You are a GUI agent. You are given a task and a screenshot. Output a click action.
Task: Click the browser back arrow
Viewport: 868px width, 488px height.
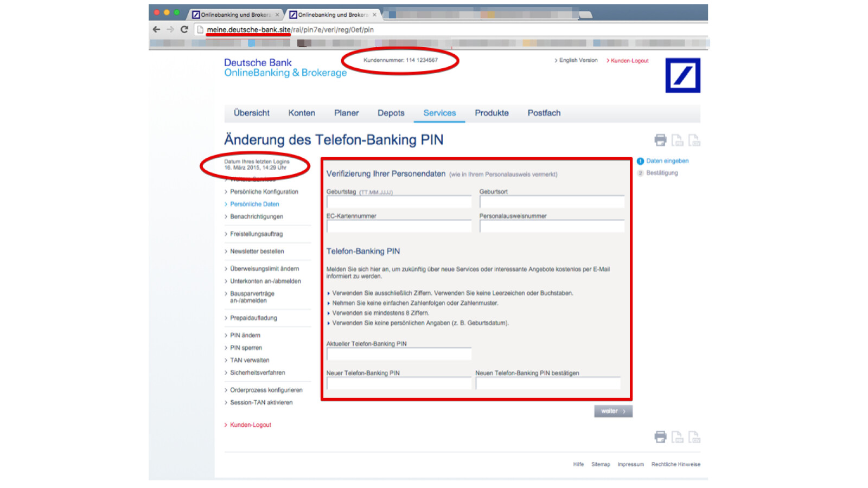156,29
